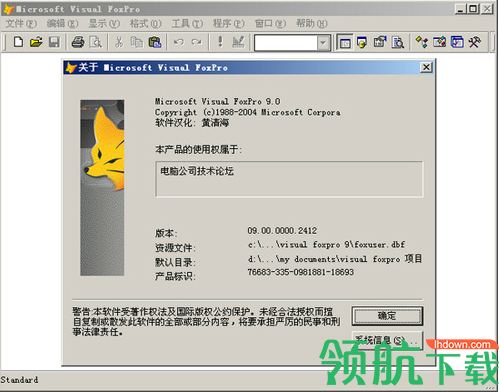Open the 文件(F) menu
This screenshot has height=392, width=499.
[x=21, y=24]
